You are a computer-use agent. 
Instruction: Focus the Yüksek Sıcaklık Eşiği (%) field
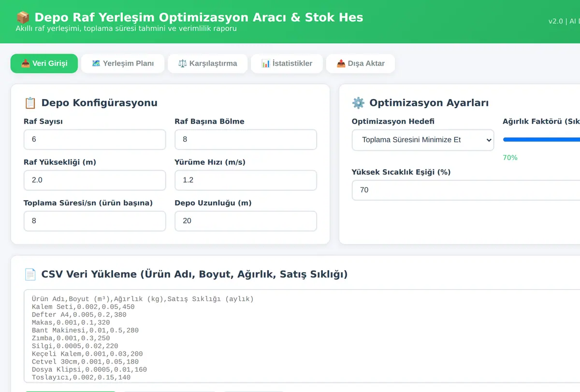(466, 190)
